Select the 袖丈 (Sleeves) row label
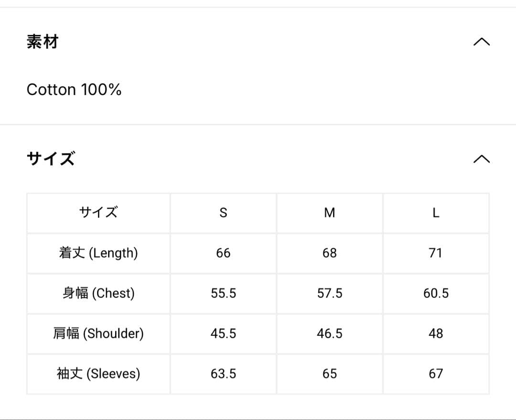Screen dimensions: 516x420 [98, 373]
